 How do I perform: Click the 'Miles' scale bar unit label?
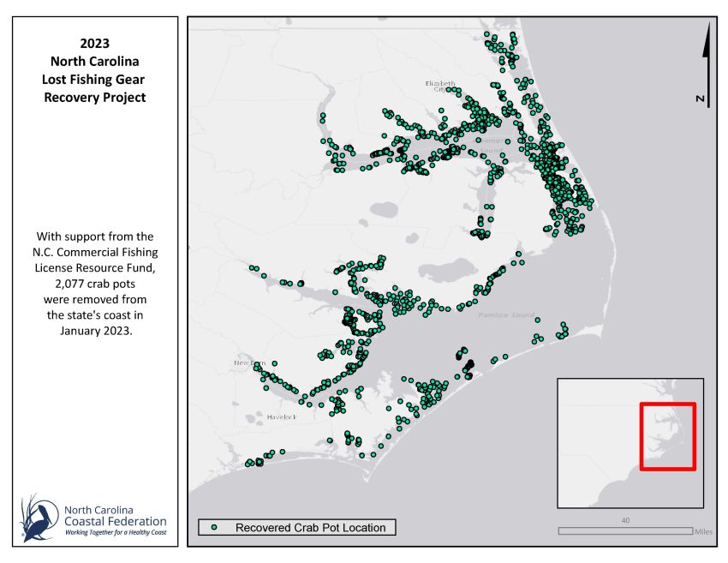click(703, 531)
